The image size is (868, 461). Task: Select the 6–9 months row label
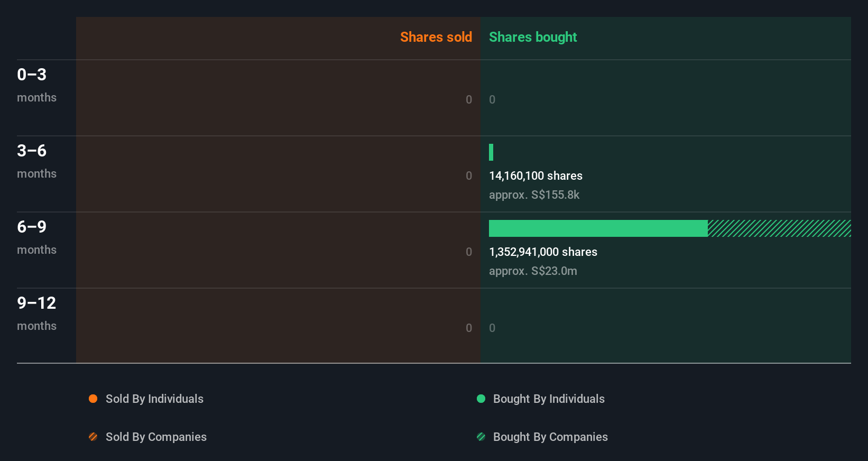coord(36,237)
